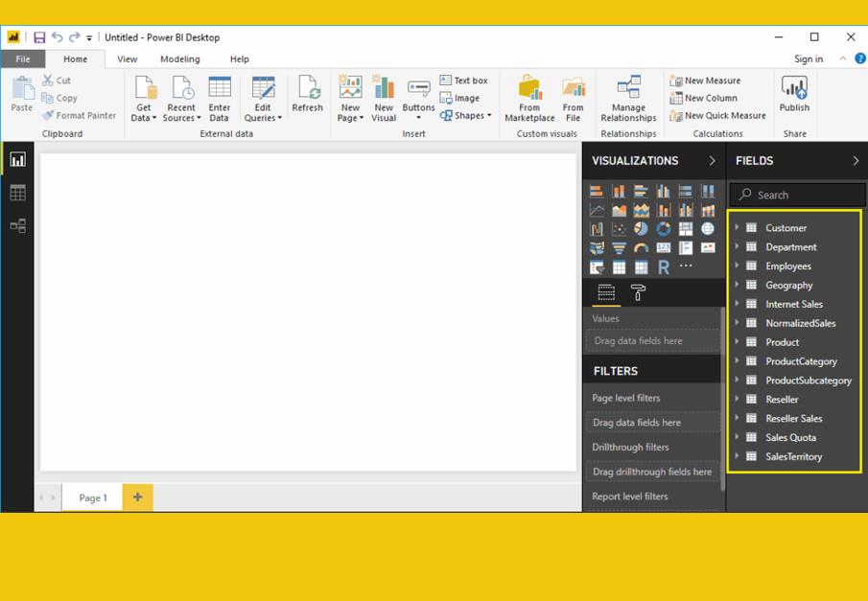
Task: Switch to Model relationships view in sidebar
Action: click(x=17, y=226)
